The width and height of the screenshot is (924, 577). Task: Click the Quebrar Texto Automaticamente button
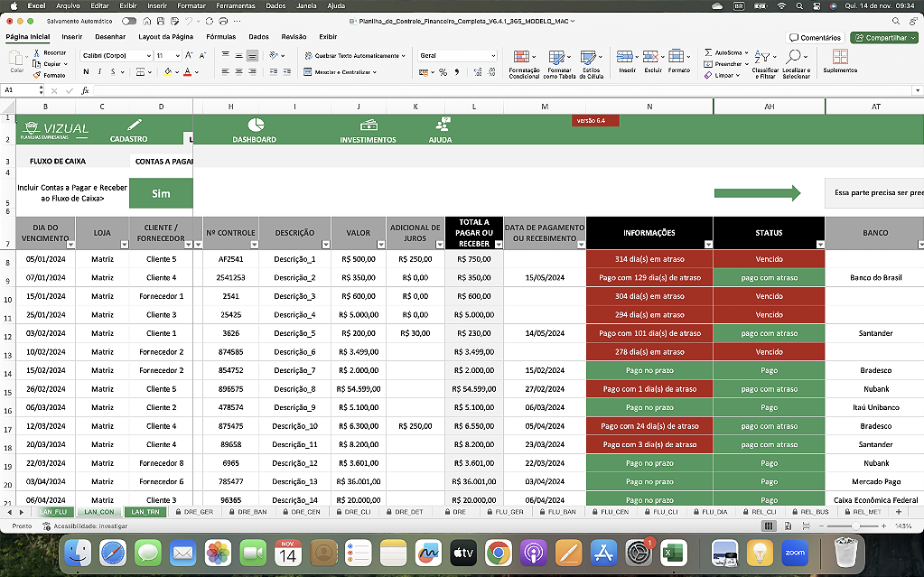click(355, 55)
